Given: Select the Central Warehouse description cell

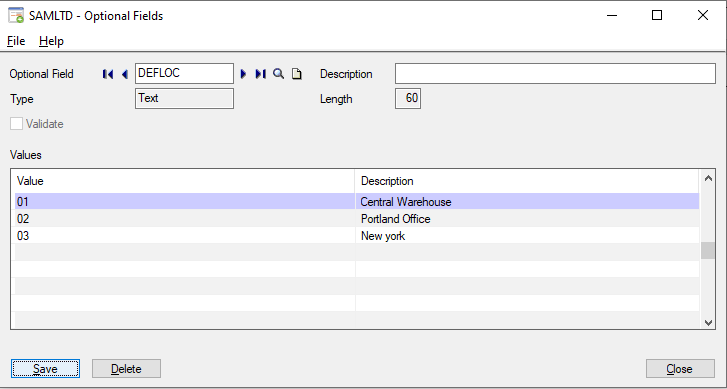Looking at the screenshot, I should 527,202.
